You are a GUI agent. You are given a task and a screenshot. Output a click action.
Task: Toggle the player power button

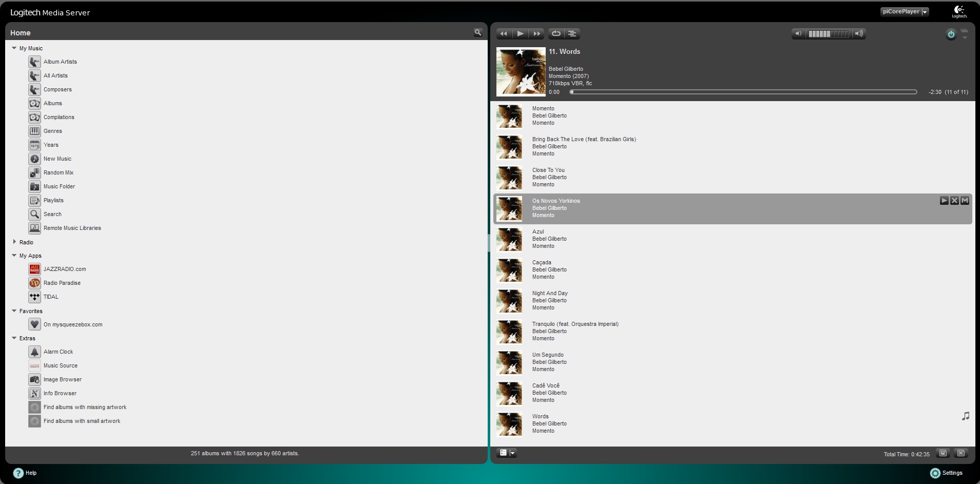click(x=951, y=34)
